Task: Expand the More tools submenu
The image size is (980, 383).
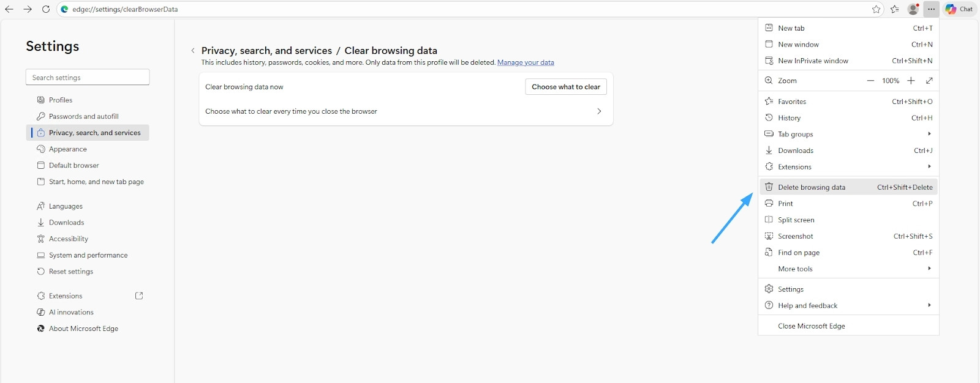Action: [x=848, y=269]
